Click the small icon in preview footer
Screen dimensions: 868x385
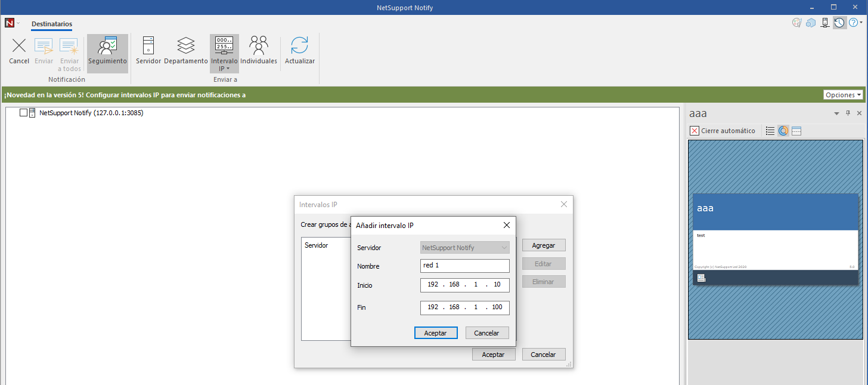[x=702, y=278]
